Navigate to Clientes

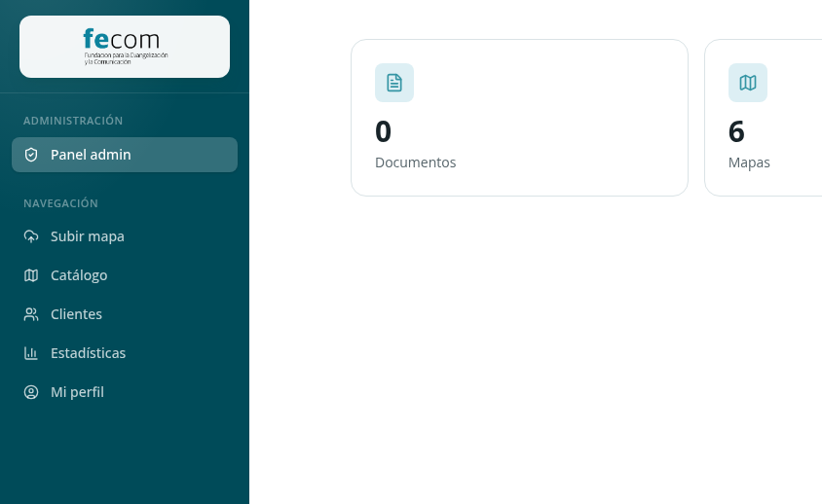point(125,314)
